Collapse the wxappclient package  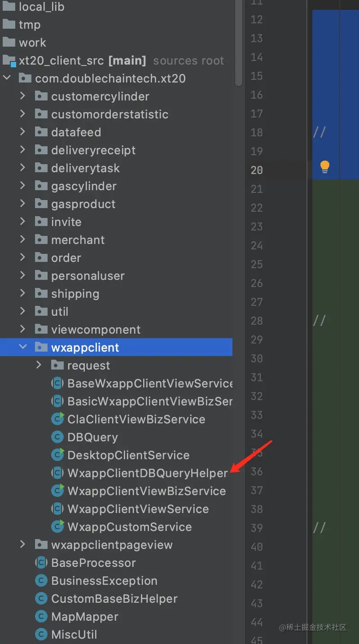pyautogui.click(x=23, y=348)
